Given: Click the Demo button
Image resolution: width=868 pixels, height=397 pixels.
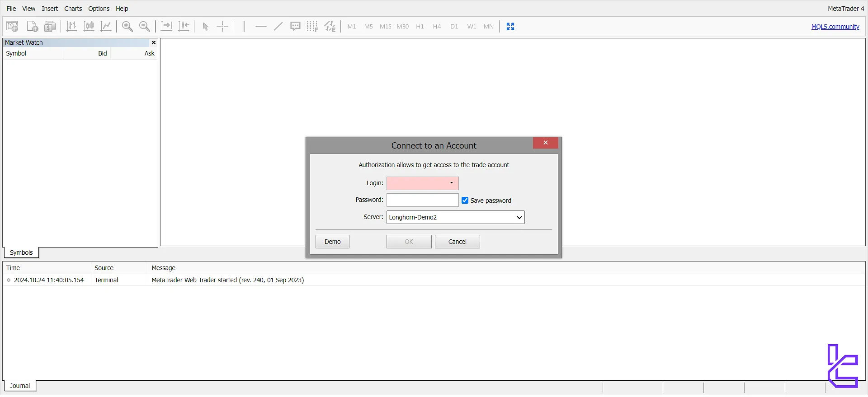Looking at the screenshot, I should click(332, 242).
